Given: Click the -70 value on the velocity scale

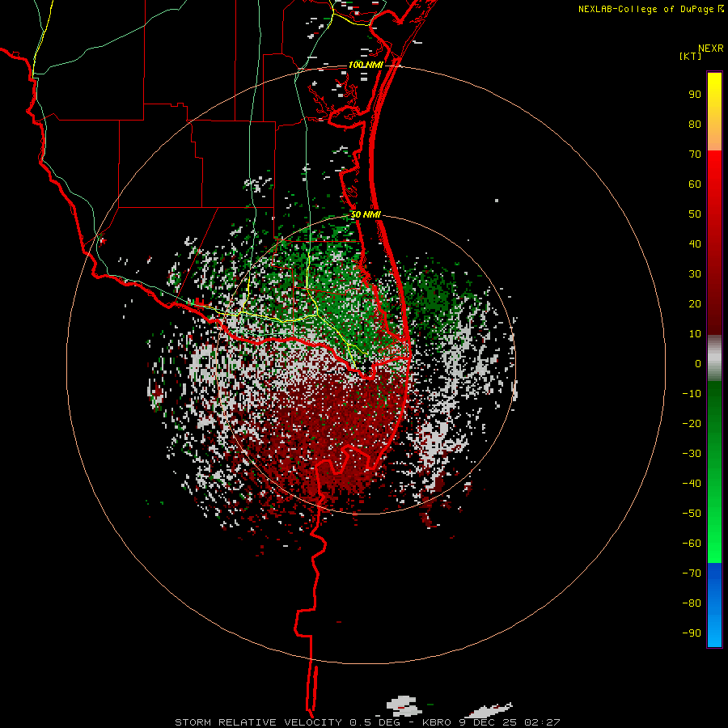Looking at the screenshot, I should pos(692,573).
